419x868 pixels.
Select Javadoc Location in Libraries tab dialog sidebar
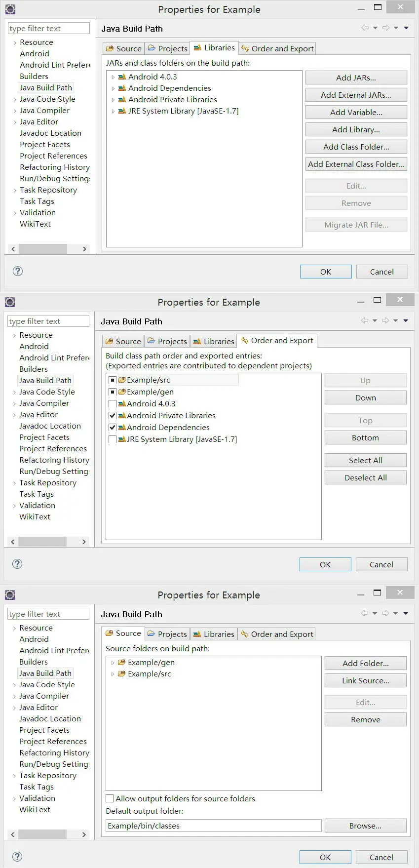[50, 133]
